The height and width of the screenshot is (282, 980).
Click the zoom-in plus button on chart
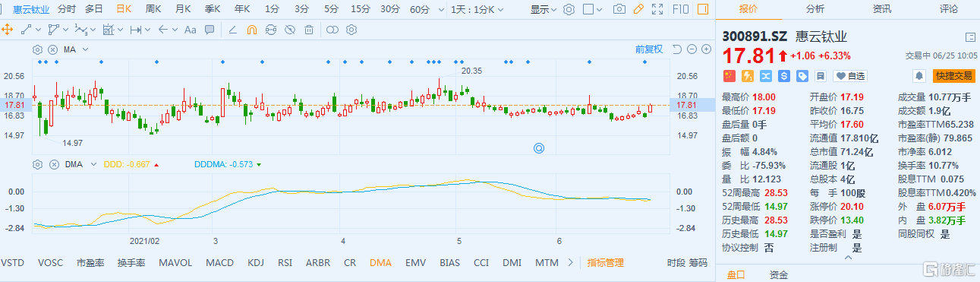(706, 49)
